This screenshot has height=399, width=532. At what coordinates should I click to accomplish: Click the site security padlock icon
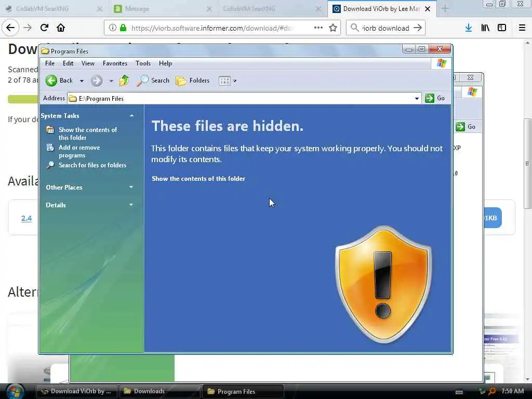point(123,28)
